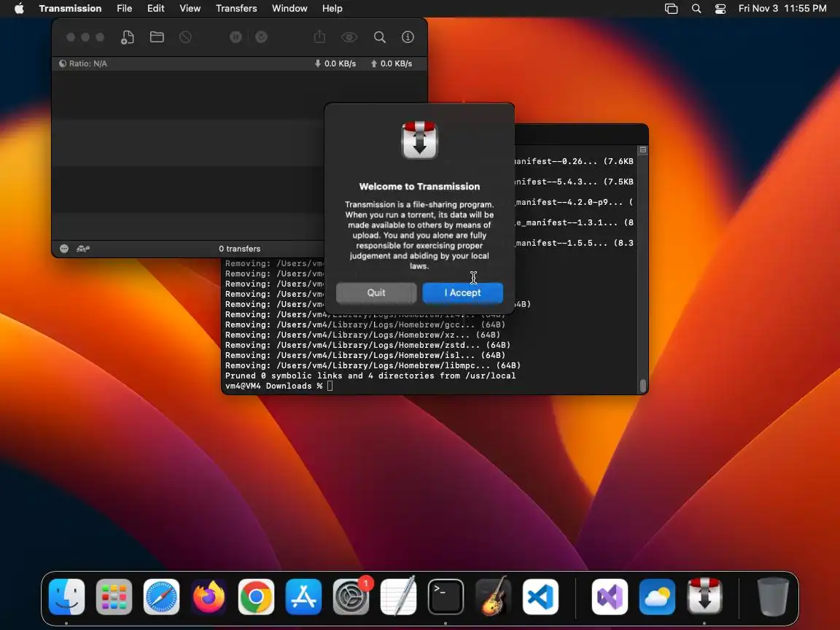This screenshot has height=630, width=840.
Task: Click the Quit button in the welcome dialog
Action: tap(376, 292)
